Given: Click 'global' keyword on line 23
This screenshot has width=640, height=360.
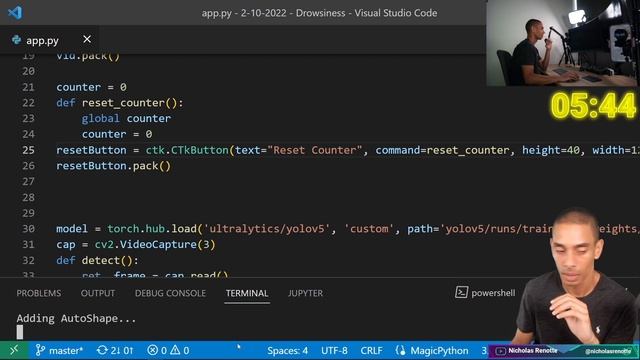Looking at the screenshot, I should pos(100,119).
